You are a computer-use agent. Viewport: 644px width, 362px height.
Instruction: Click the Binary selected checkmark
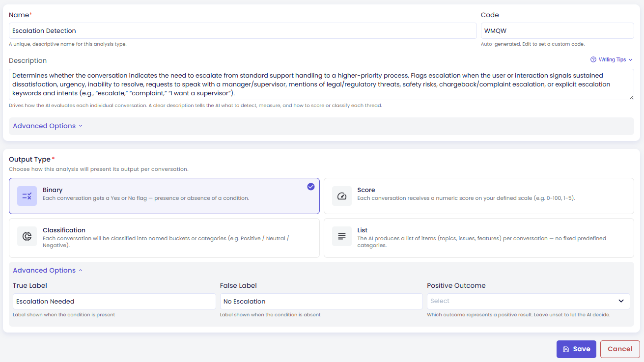(311, 187)
